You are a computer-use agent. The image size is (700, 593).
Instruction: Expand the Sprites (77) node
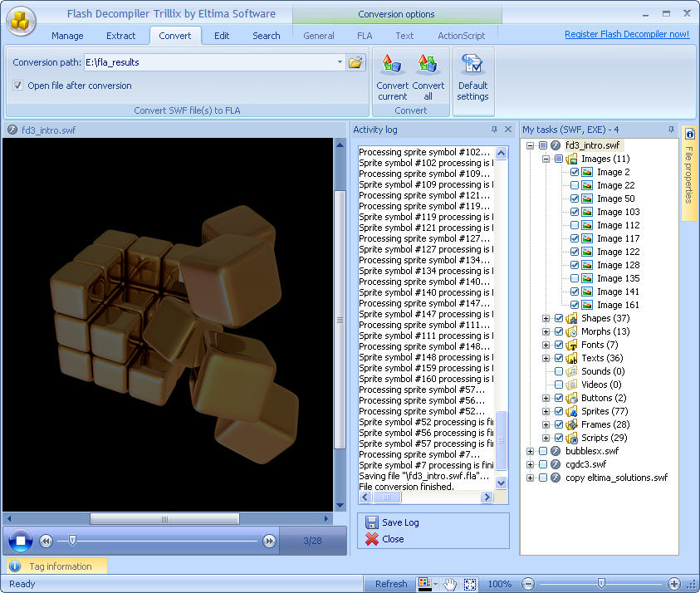pyautogui.click(x=546, y=411)
